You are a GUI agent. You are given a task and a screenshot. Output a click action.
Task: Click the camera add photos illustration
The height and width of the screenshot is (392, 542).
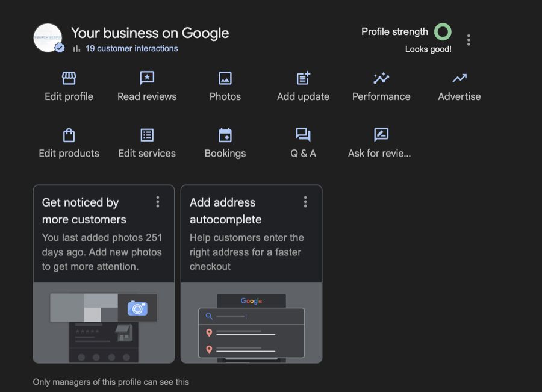click(137, 308)
